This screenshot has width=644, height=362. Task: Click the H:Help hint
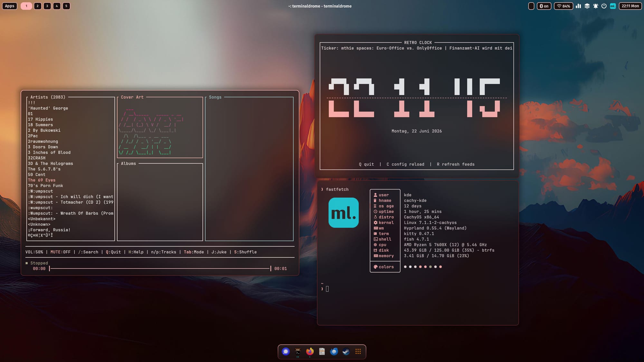pyautogui.click(x=136, y=252)
